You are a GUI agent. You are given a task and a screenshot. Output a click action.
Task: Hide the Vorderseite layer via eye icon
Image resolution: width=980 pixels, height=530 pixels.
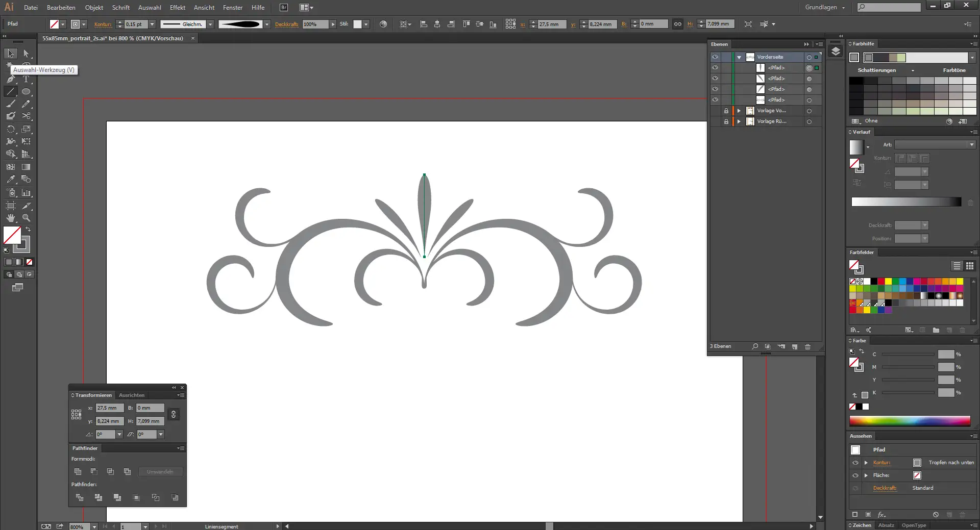tap(715, 57)
